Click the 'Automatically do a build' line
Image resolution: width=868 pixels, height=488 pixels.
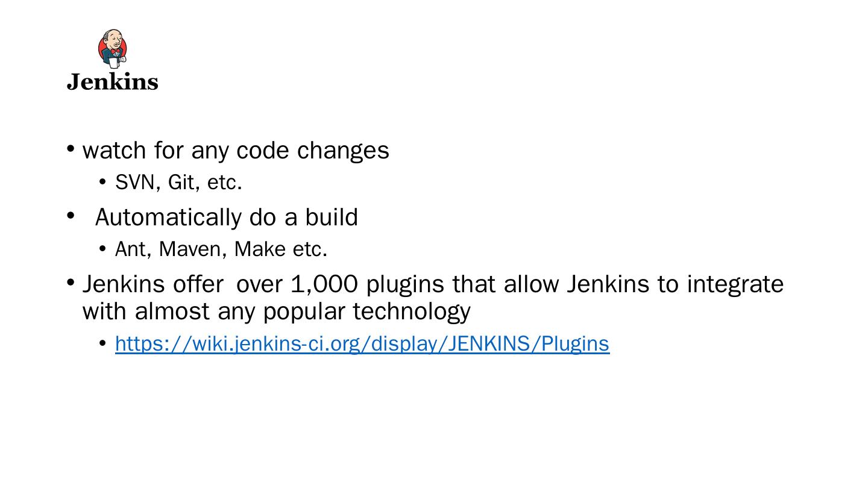tap(226, 217)
